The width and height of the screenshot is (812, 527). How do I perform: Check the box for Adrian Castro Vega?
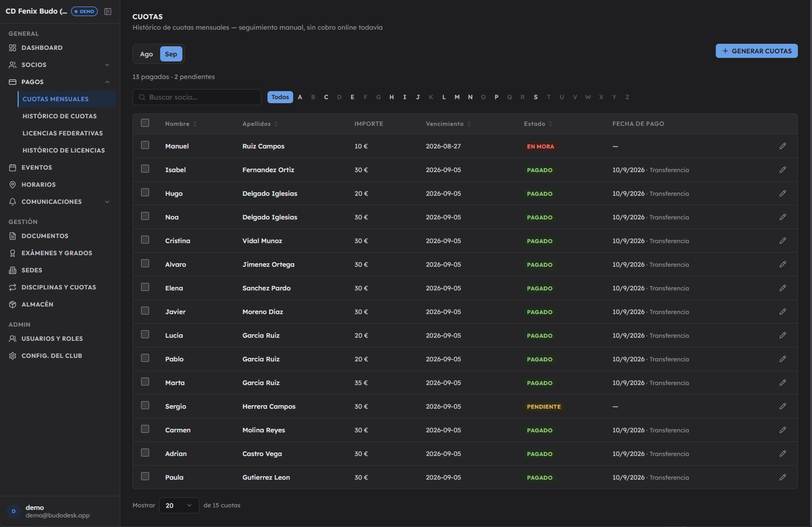[x=145, y=453]
